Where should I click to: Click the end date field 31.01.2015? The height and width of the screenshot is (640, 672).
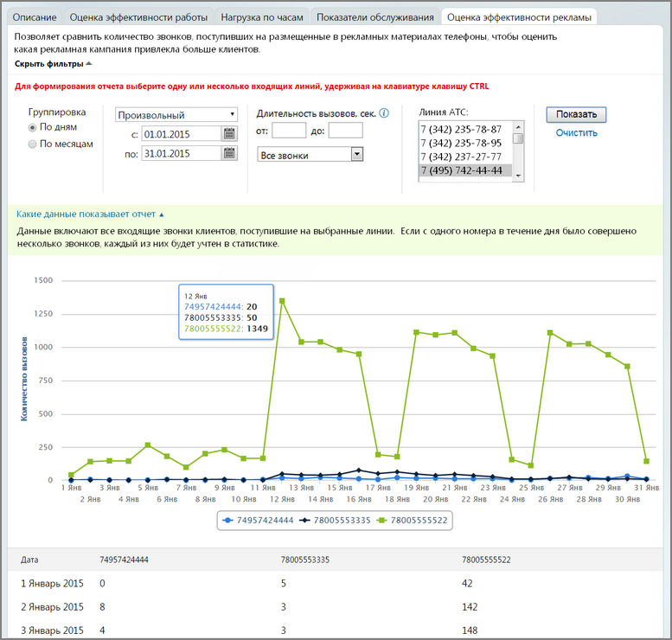click(x=182, y=153)
